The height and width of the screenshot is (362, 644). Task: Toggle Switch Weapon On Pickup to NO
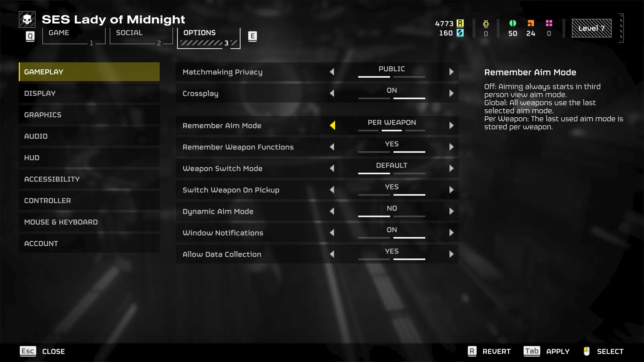333,190
